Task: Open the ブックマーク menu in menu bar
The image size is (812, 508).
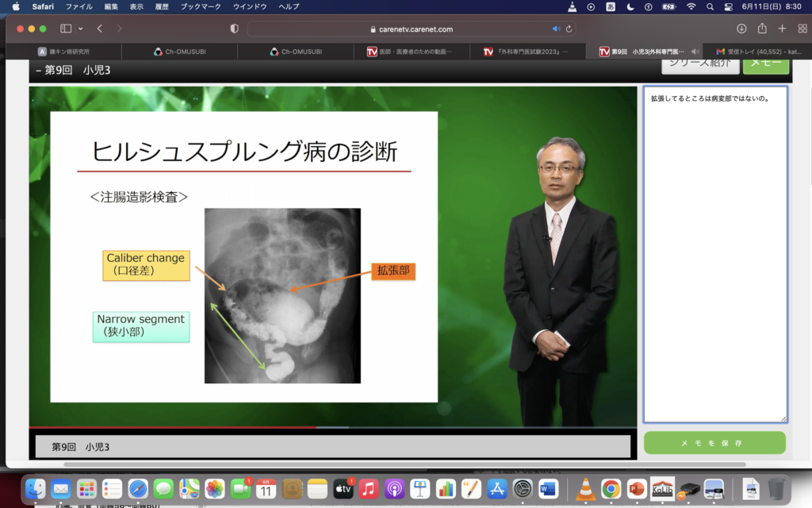Action: tap(201, 6)
